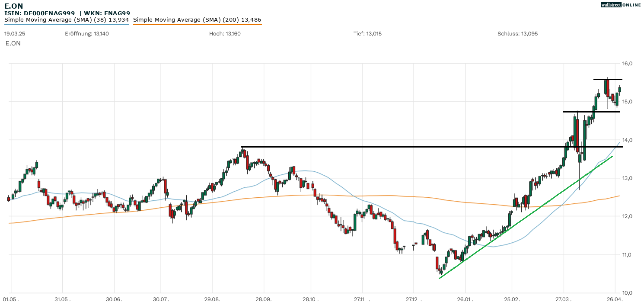Image resolution: width=644 pixels, height=302 pixels.
Task: Toggle the SMA (200) legend entry
Action: click(x=197, y=20)
